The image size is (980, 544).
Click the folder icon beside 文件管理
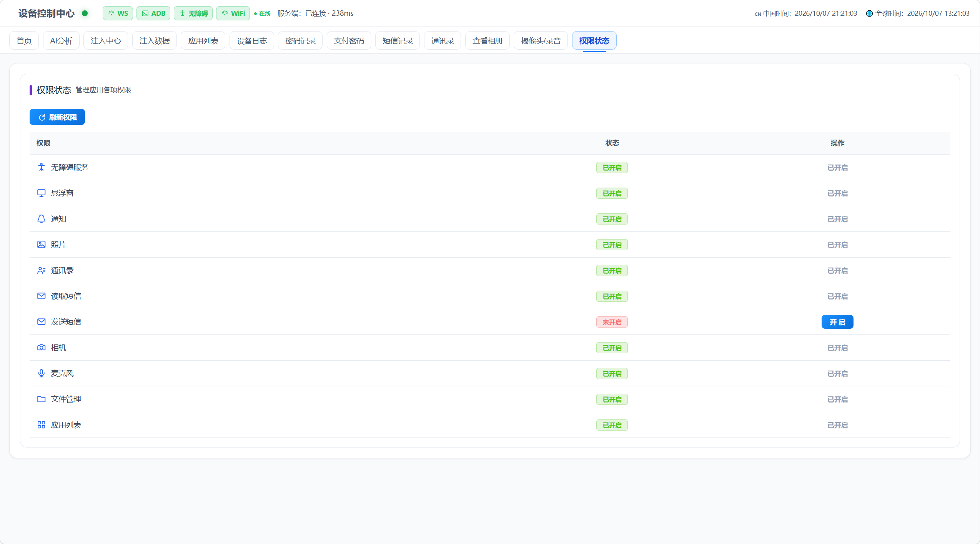click(41, 399)
